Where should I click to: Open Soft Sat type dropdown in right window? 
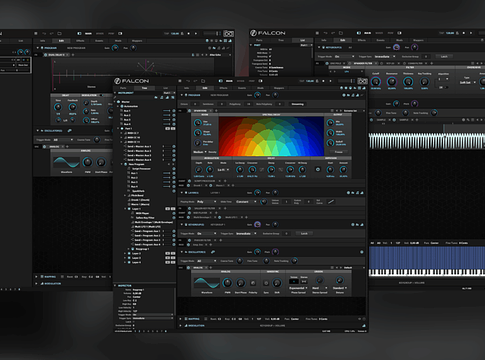pos(467,82)
